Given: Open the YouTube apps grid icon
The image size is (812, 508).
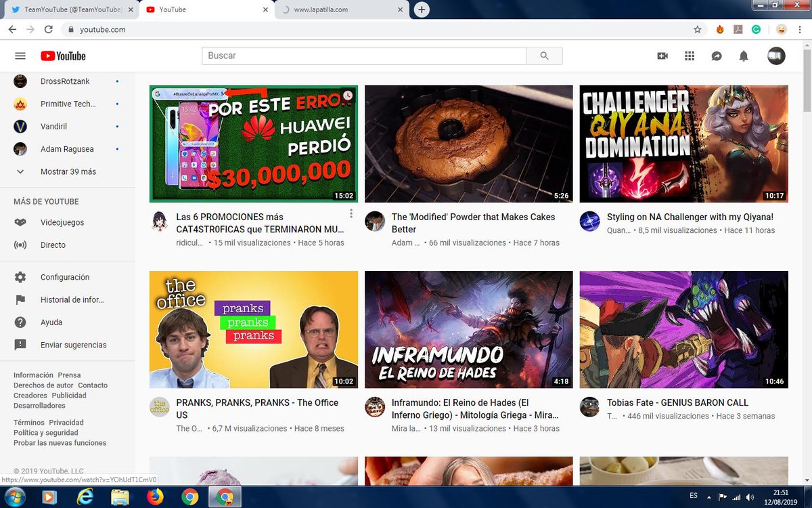Looking at the screenshot, I should click(690, 56).
